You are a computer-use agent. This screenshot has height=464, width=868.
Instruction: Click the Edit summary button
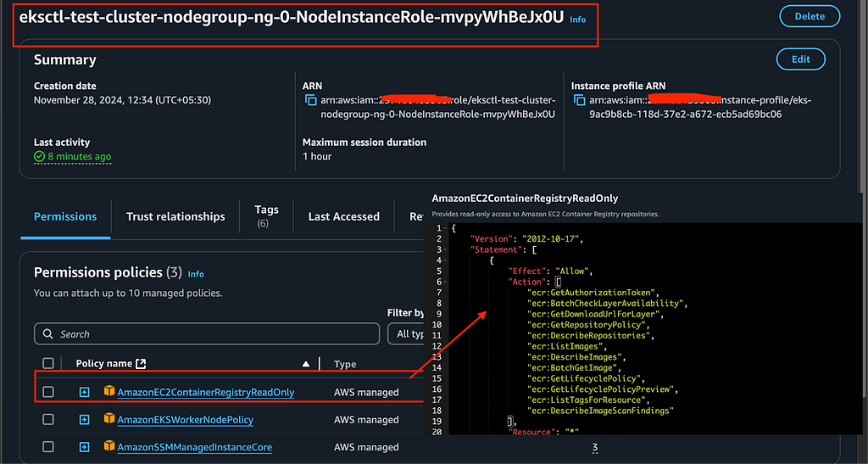pyautogui.click(x=800, y=59)
